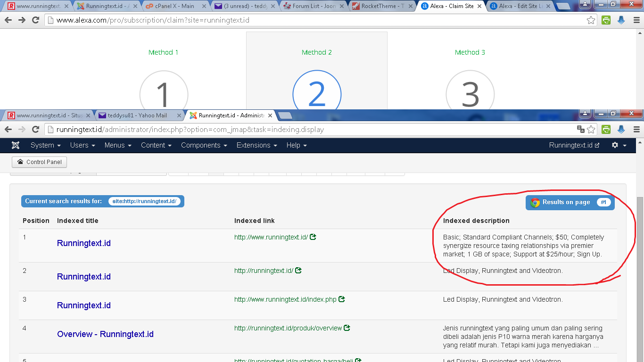Click Results on page #1 button
This screenshot has height=362, width=644.
570,202
